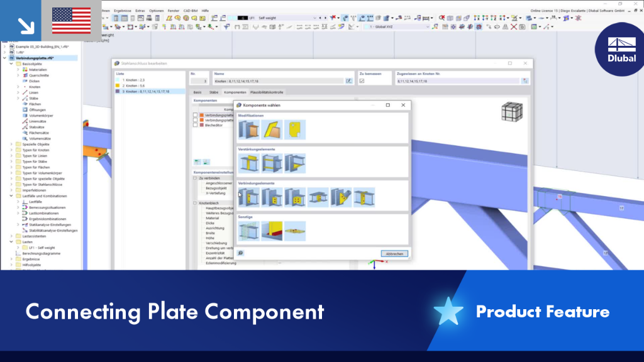
Task: Select Stäbe item in navigator tree
Action: (x=34, y=99)
